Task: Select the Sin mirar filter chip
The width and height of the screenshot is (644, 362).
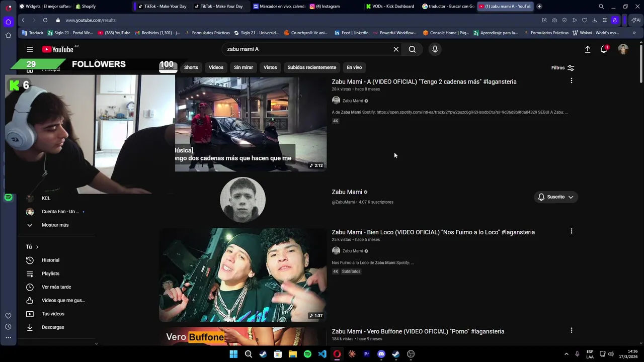Action: 244,67
